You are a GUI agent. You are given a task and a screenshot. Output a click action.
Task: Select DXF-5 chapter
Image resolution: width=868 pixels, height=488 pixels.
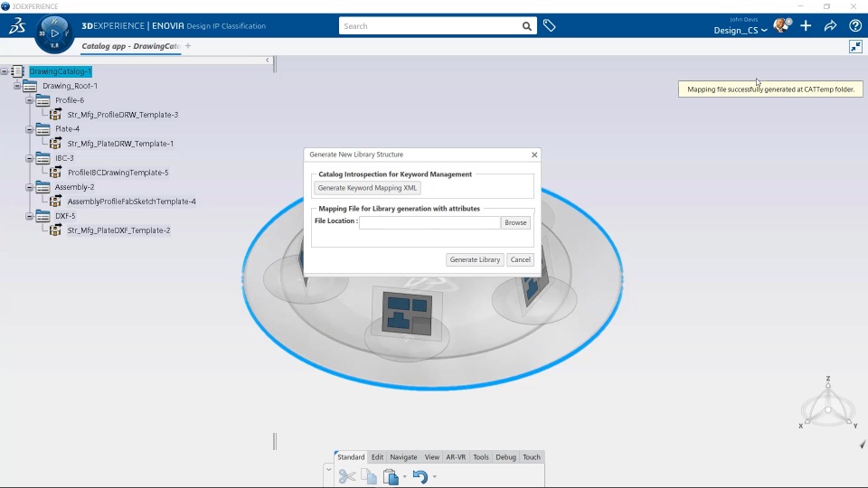pyautogui.click(x=65, y=216)
